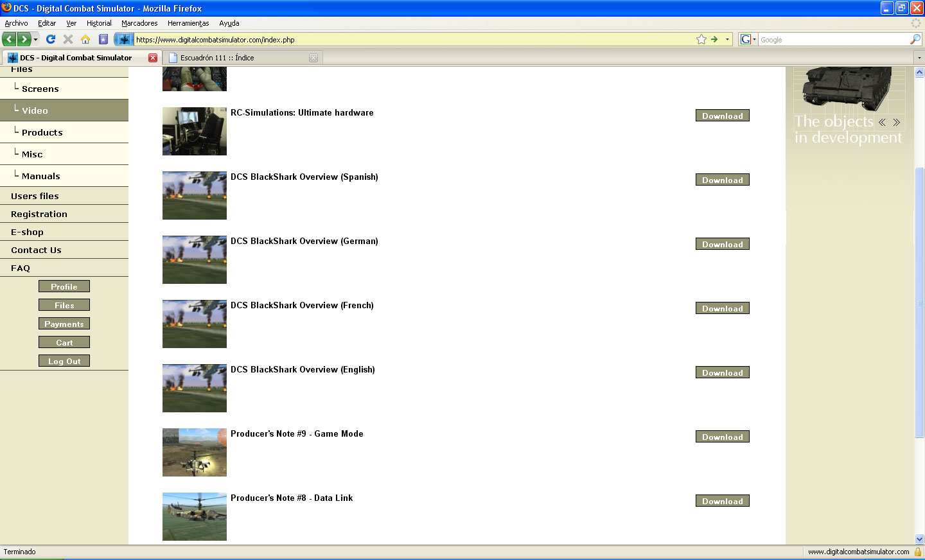925x560 pixels.
Task: Open the Registration page link
Action: (39, 214)
